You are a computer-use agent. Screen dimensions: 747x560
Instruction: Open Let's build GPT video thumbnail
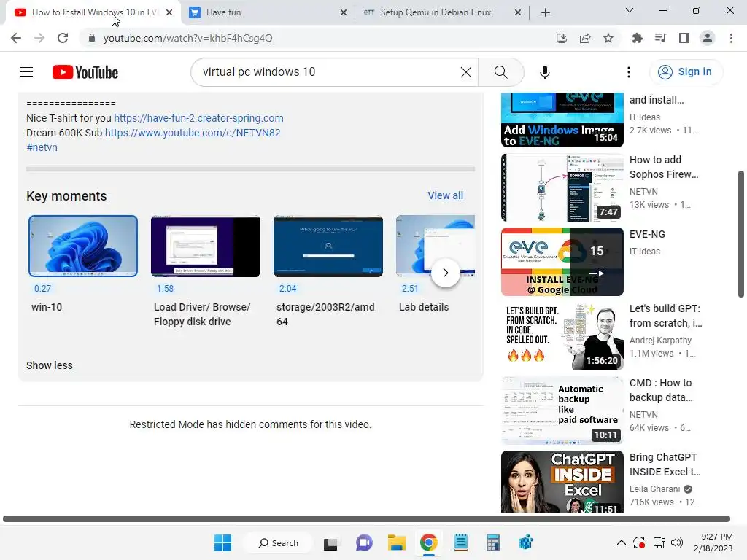[x=562, y=336]
